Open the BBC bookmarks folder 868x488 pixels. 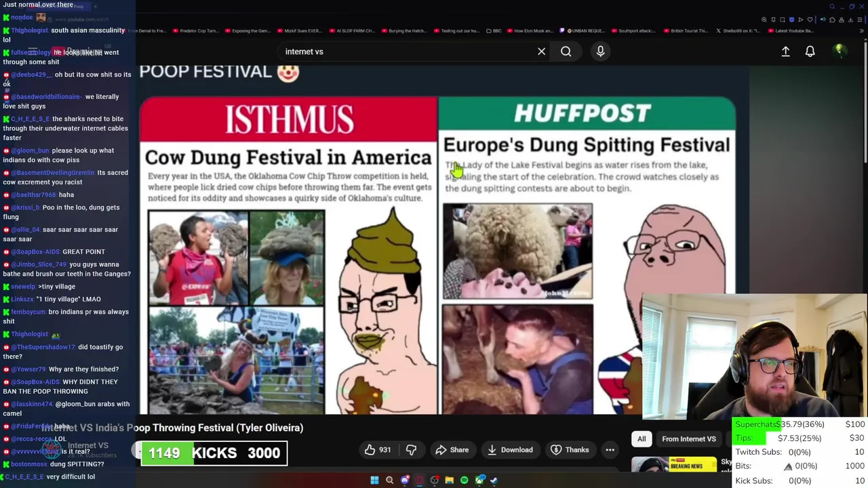tap(493, 30)
